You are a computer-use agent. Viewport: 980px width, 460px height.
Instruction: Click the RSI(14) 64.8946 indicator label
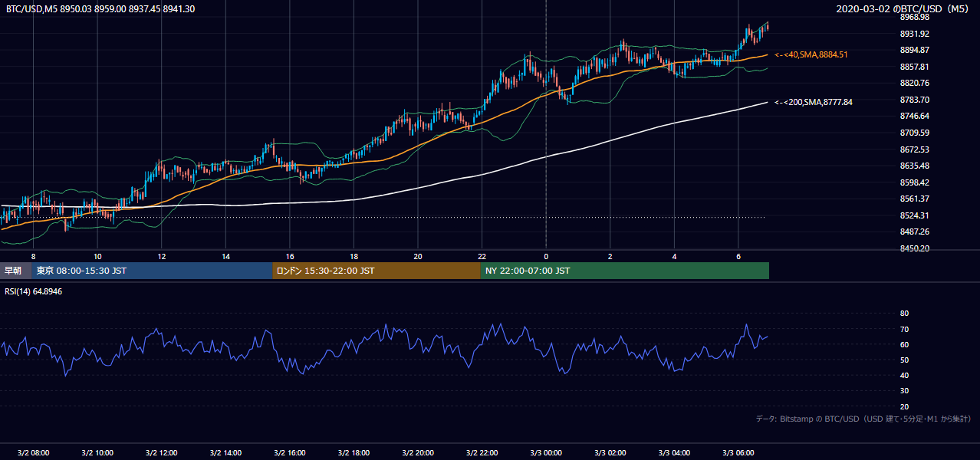(x=34, y=292)
